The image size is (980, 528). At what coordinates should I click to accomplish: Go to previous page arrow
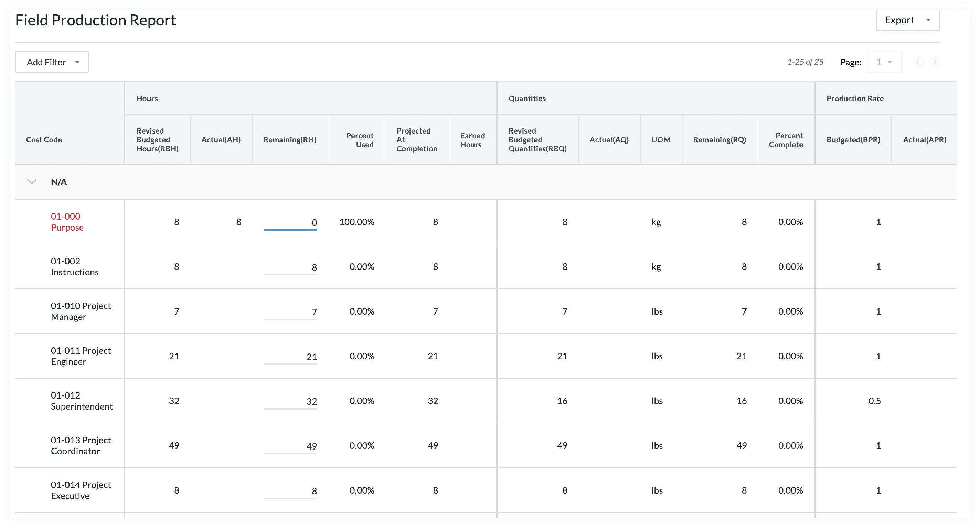[918, 62]
